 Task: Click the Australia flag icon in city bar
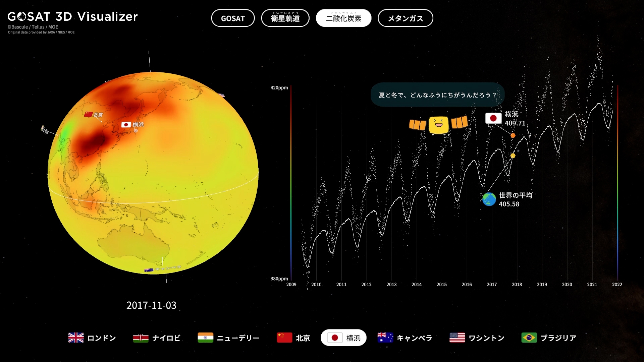(385, 338)
